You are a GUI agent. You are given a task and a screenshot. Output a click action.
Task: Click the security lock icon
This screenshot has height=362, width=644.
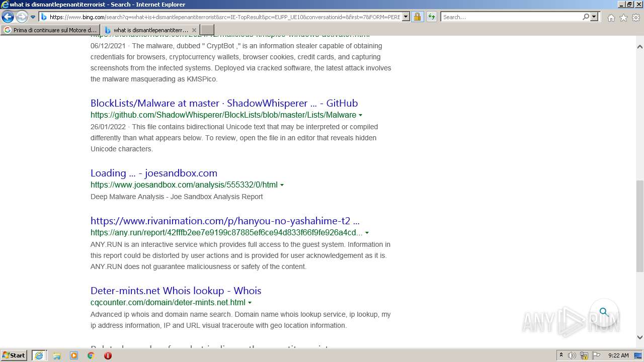[x=417, y=17]
